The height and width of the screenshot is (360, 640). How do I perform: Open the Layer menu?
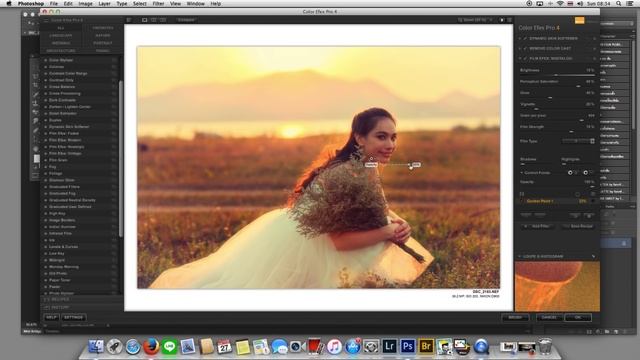click(104, 4)
